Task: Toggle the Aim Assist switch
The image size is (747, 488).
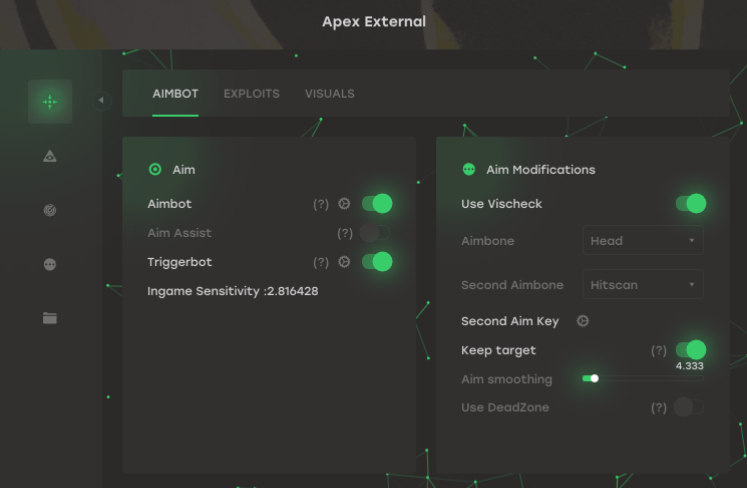Action: pyautogui.click(x=375, y=233)
